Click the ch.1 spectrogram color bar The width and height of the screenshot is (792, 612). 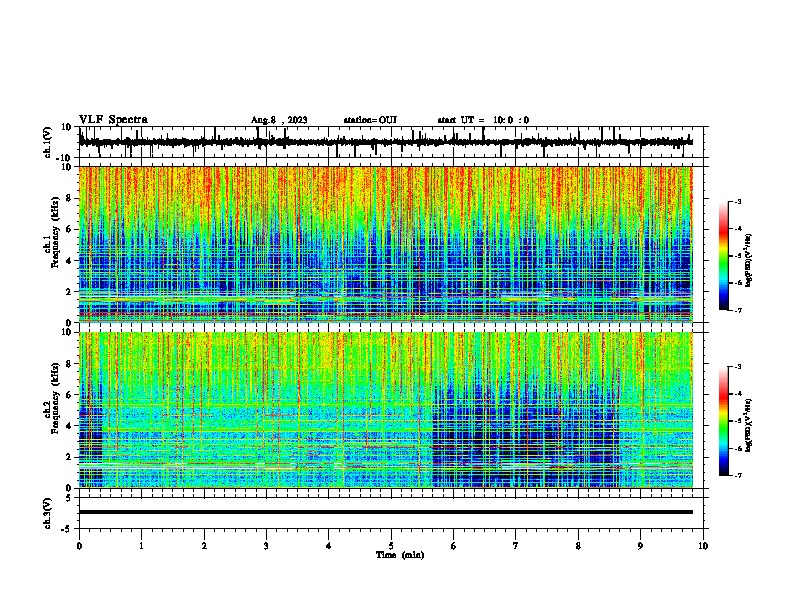pos(724,256)
